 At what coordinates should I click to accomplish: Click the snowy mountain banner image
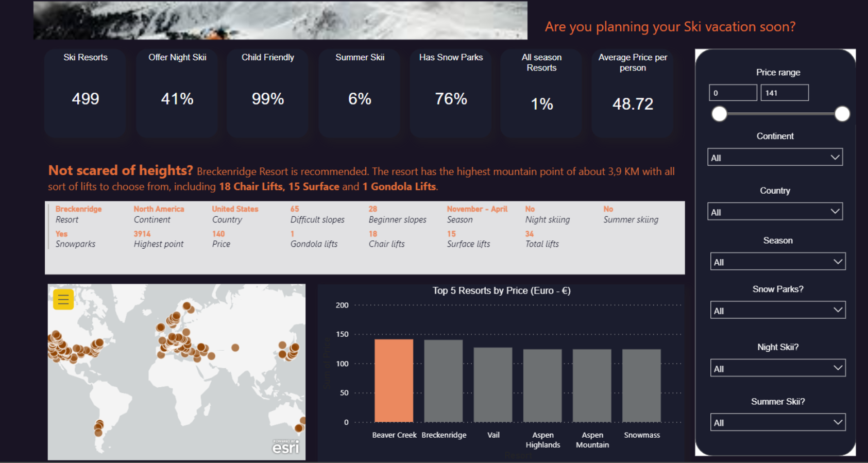(280, 20)
